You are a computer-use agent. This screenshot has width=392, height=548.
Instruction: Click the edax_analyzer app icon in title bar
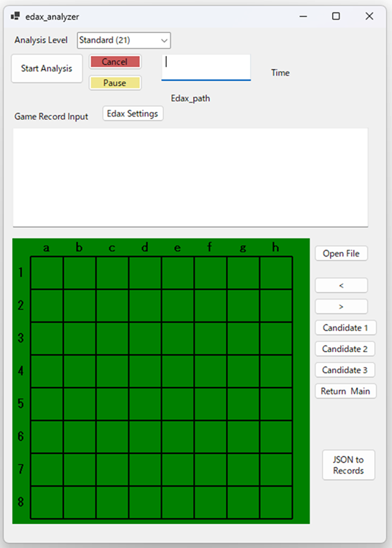15,16
